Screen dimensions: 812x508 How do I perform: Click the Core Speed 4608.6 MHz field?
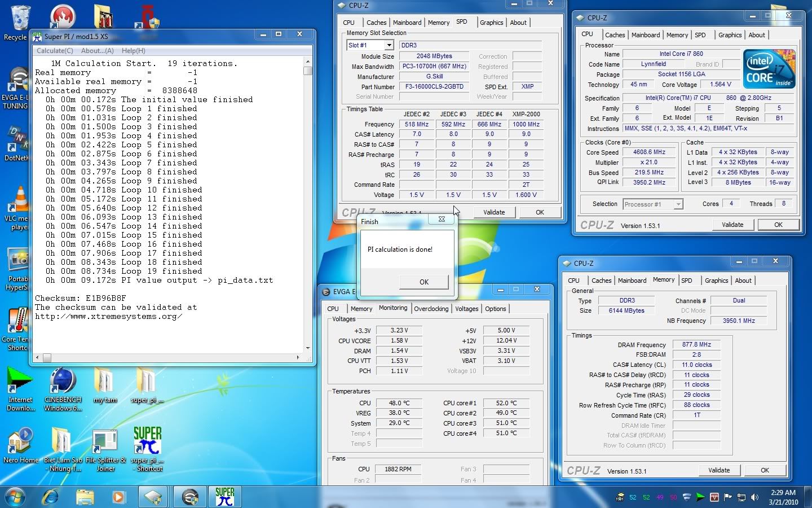coord(649,152)
